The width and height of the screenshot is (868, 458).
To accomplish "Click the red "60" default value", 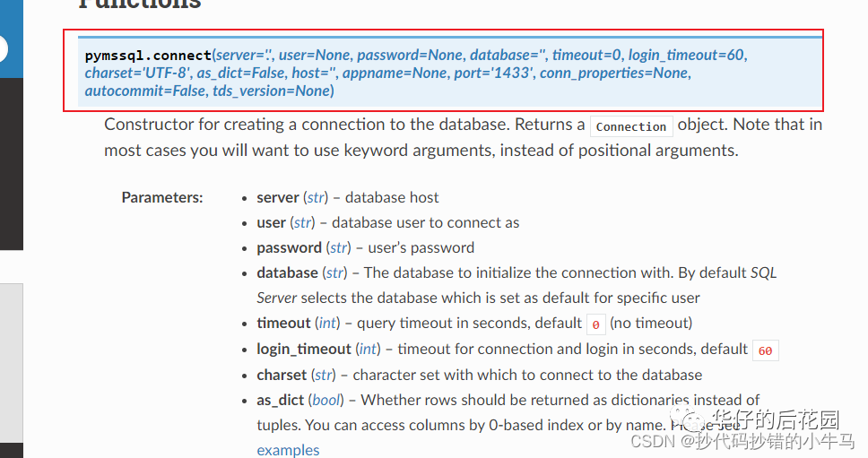I will 765,350.
